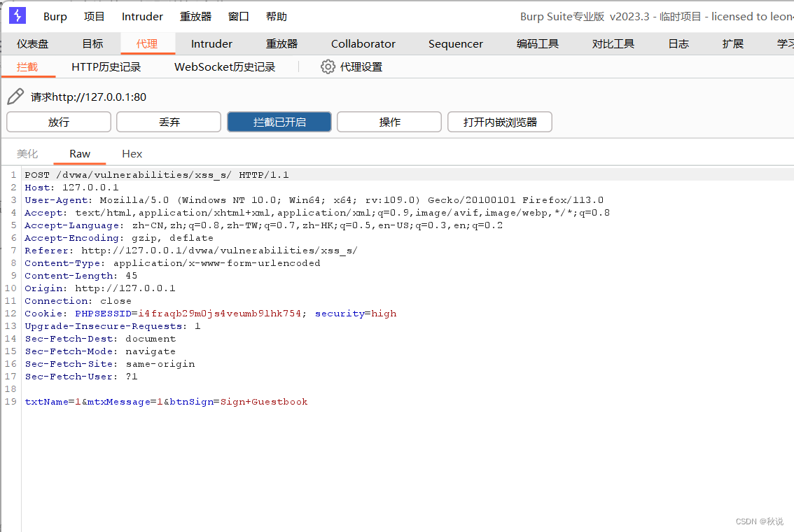Click the Origin header line

tap(99, 288)
